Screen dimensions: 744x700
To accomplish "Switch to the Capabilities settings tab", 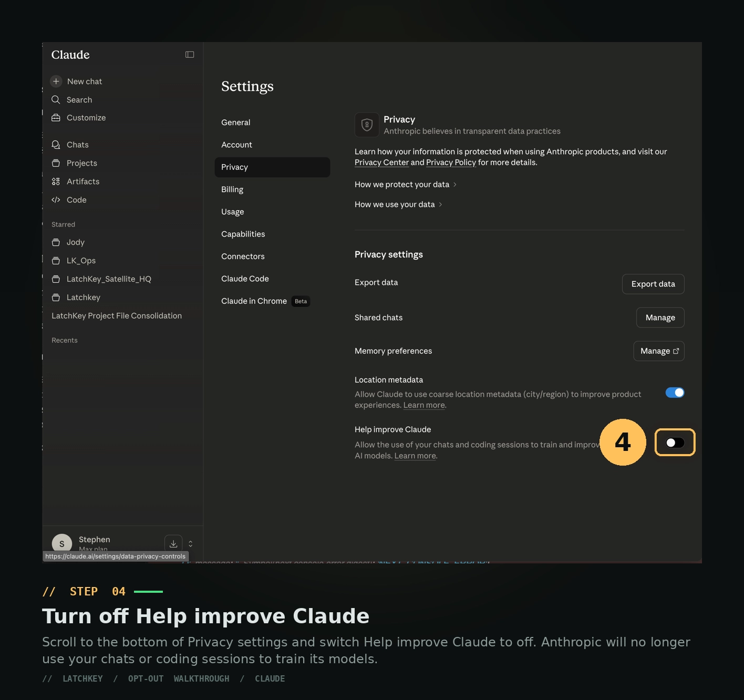I will coord(243,234).
